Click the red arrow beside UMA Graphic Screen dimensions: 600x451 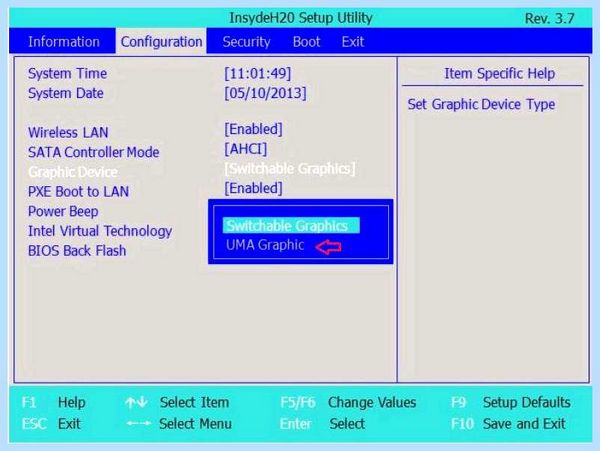pos(329,247)
